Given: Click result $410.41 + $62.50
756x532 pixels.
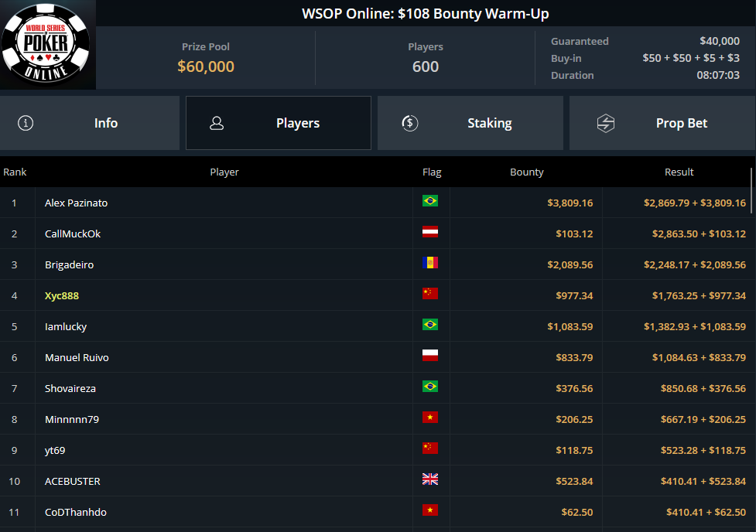Looking at the screenshot, I should pos(706,512).
